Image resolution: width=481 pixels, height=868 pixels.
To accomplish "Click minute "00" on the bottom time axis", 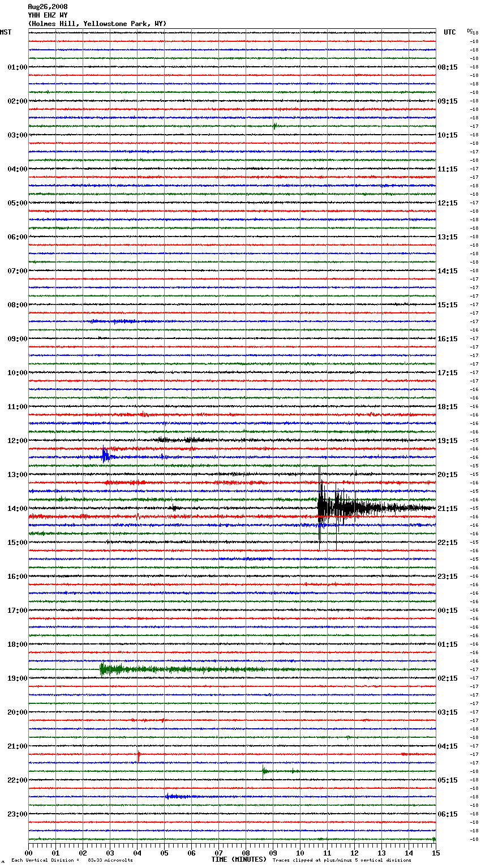I will click(x=29, y=853).
